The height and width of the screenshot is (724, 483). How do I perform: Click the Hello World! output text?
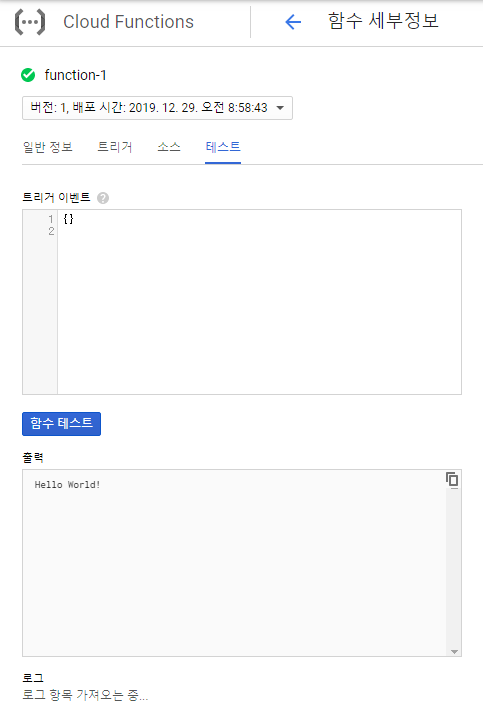67,485
